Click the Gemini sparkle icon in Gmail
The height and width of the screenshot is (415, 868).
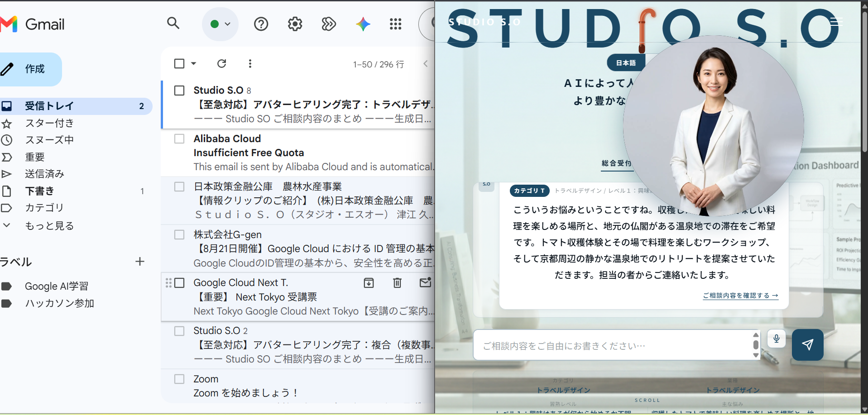[363, 24]
